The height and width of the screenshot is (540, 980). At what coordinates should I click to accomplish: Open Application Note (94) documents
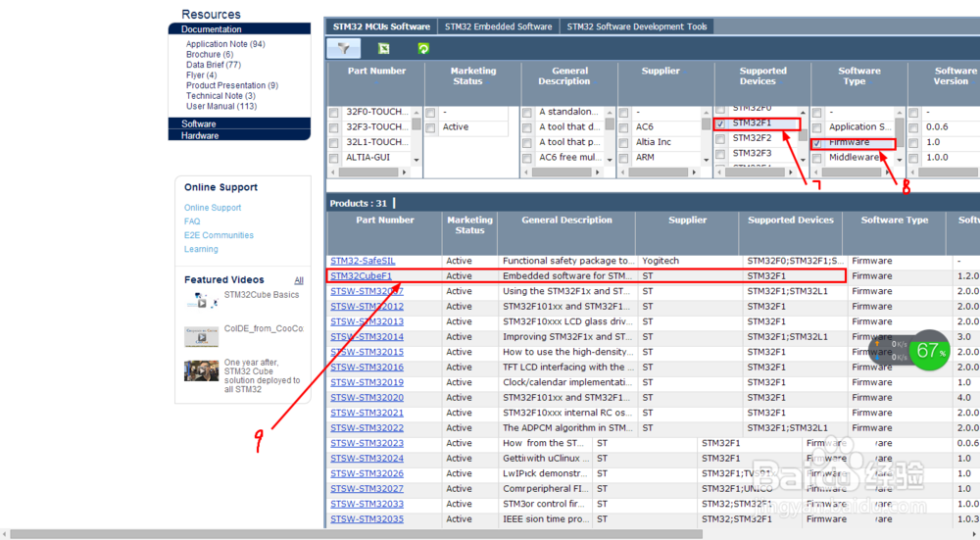pyautogui.click(x=225, y=44)
